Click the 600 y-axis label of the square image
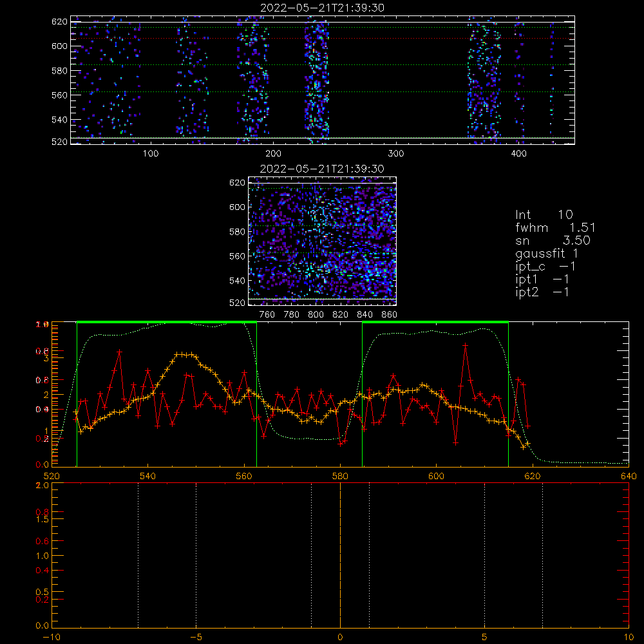The height and width of the screenshot is (644, 644). (237, 207)
